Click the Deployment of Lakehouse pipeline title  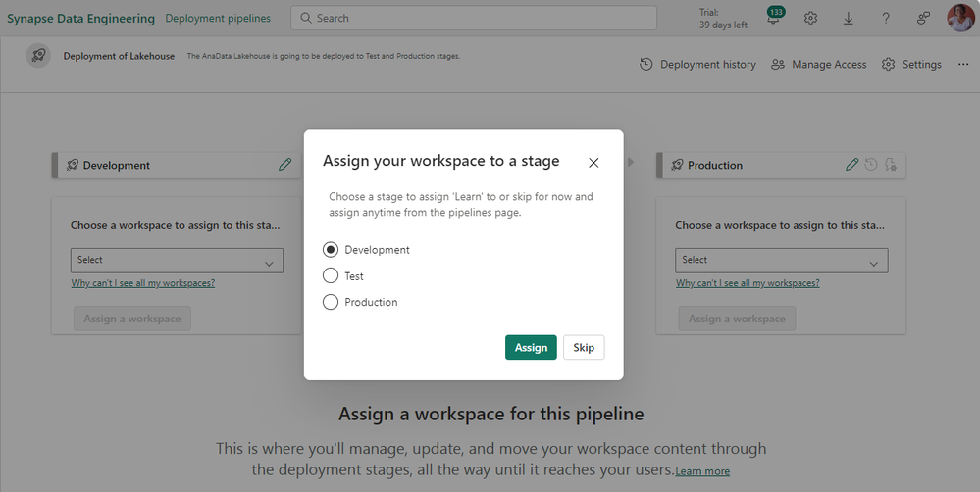point(119,56)
